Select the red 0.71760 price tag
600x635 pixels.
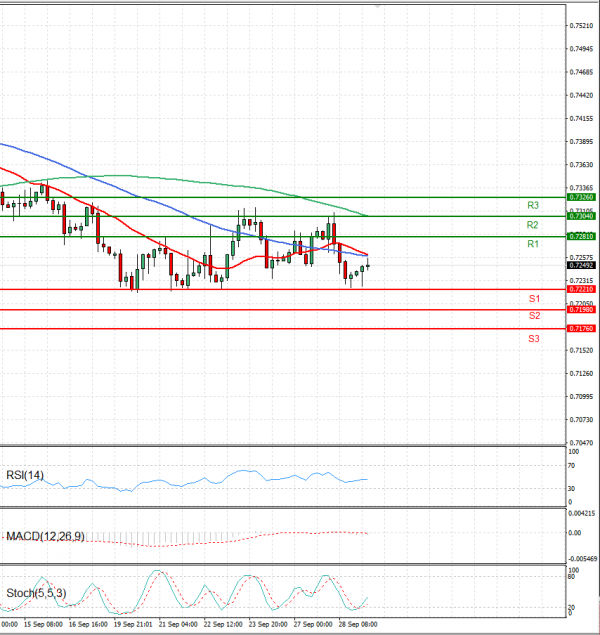581,328
